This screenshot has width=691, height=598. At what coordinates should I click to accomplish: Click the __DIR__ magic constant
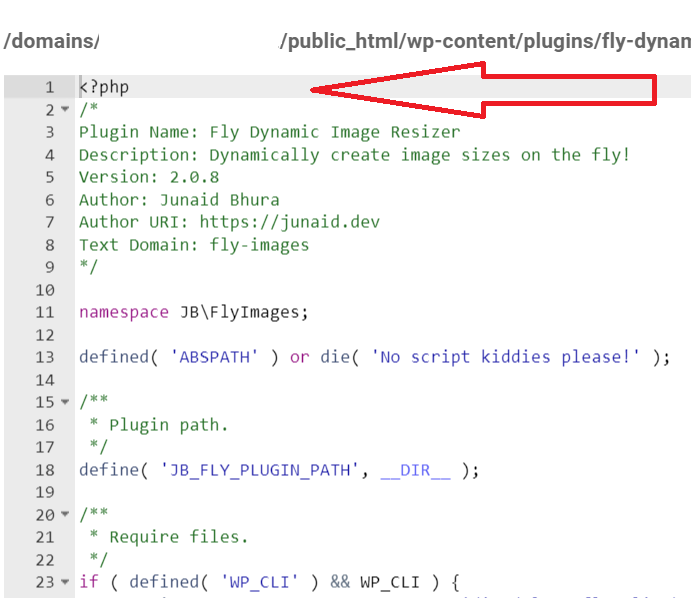pyautogui.click(x=415, y=470)
